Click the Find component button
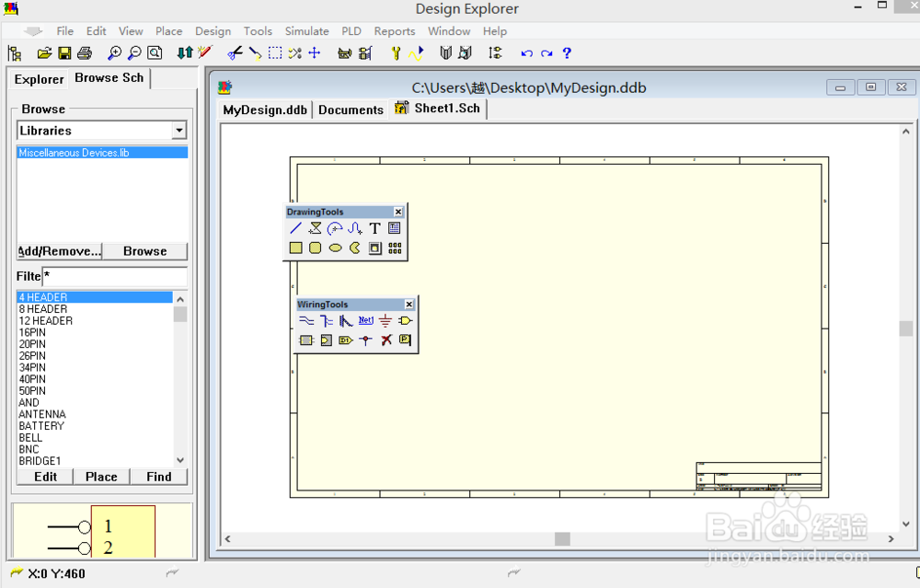This screenshot has width=920, height=588. point(159,477)
